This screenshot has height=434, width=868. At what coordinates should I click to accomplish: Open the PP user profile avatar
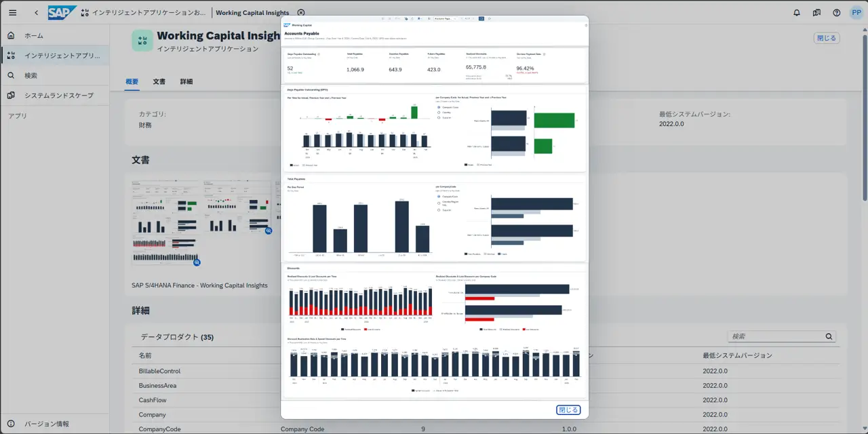coord(856,12)
